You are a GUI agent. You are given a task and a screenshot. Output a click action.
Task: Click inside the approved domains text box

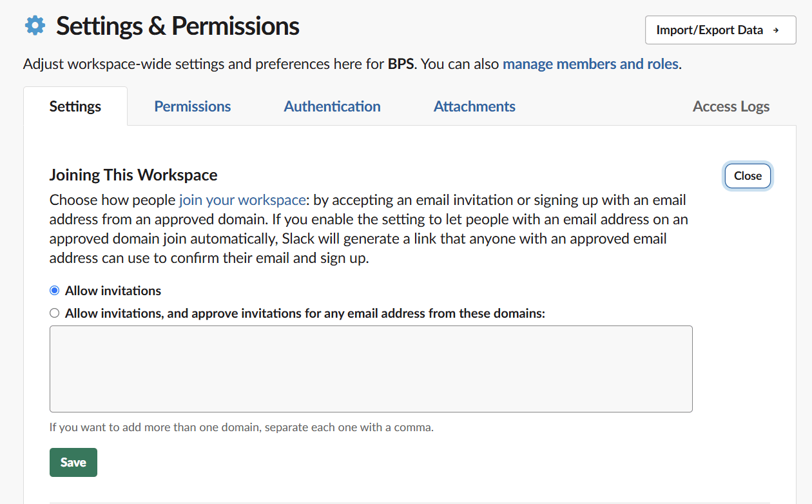coord(371,369)
